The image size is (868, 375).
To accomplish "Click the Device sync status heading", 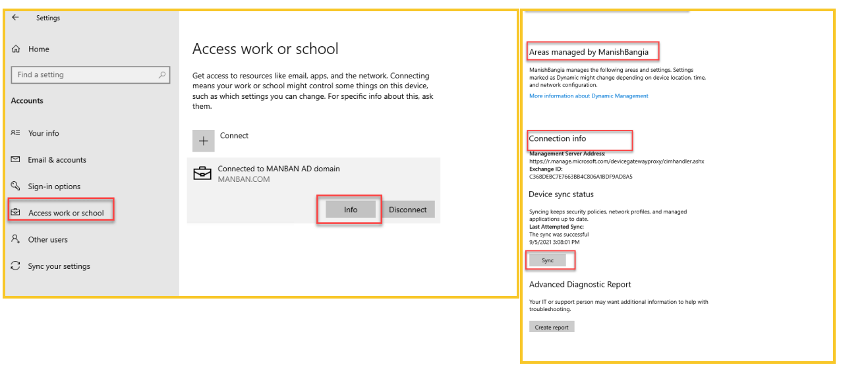I will pyautogui.click(x=561, y=194).
